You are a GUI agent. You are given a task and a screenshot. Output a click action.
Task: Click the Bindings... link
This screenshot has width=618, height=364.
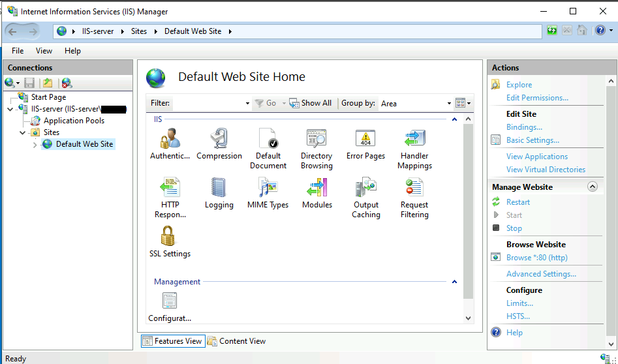pos(524,127)
